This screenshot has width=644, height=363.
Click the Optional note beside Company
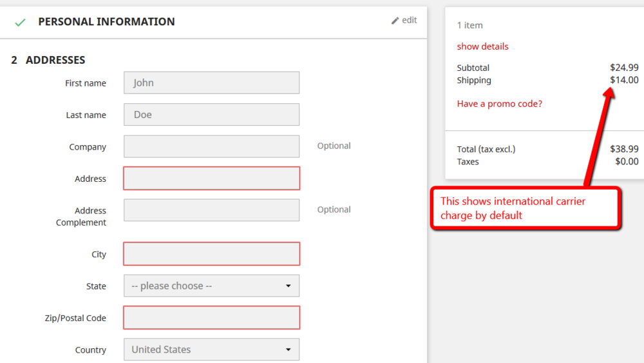(x=334, y=146)
